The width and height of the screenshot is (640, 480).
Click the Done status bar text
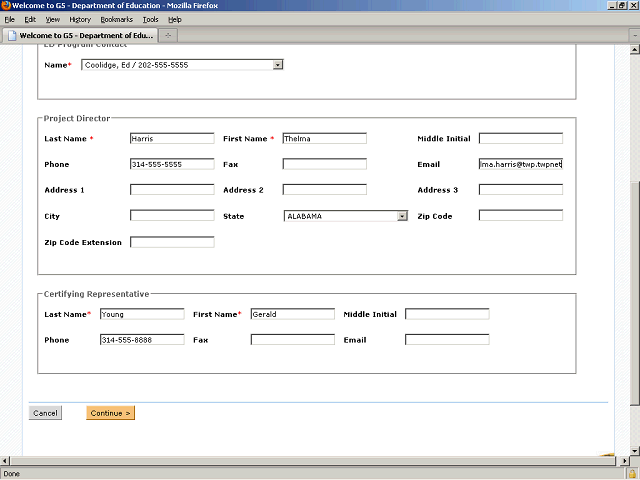11,474
